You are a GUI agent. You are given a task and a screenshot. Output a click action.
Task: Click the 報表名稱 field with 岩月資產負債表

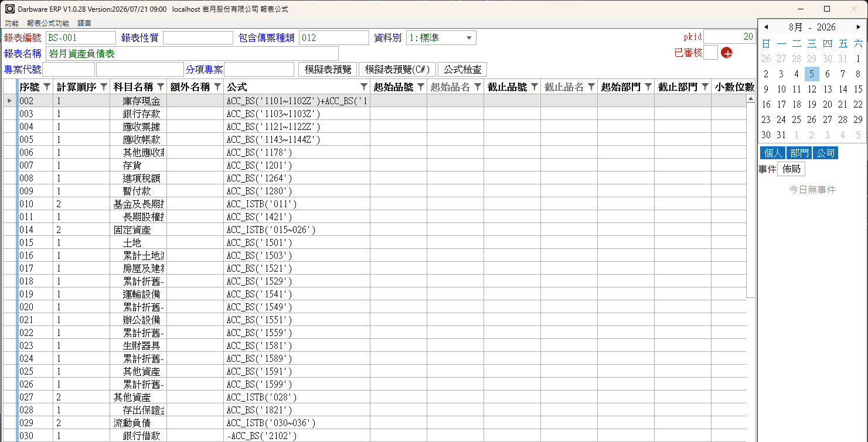coord(192,53)
